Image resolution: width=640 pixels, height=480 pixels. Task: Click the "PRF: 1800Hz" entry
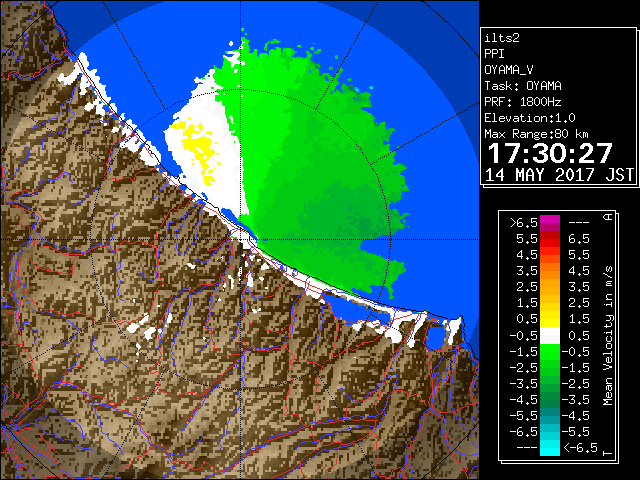(523, 102)
